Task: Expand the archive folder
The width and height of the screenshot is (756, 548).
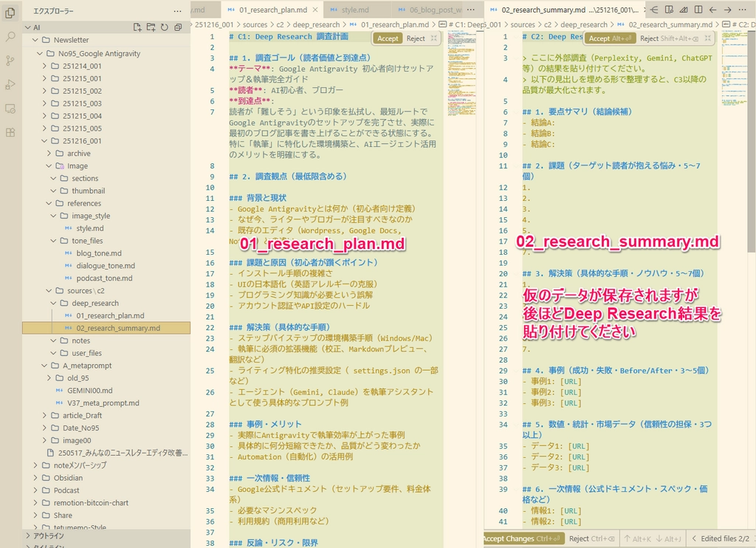Action: tap(49, 154)
